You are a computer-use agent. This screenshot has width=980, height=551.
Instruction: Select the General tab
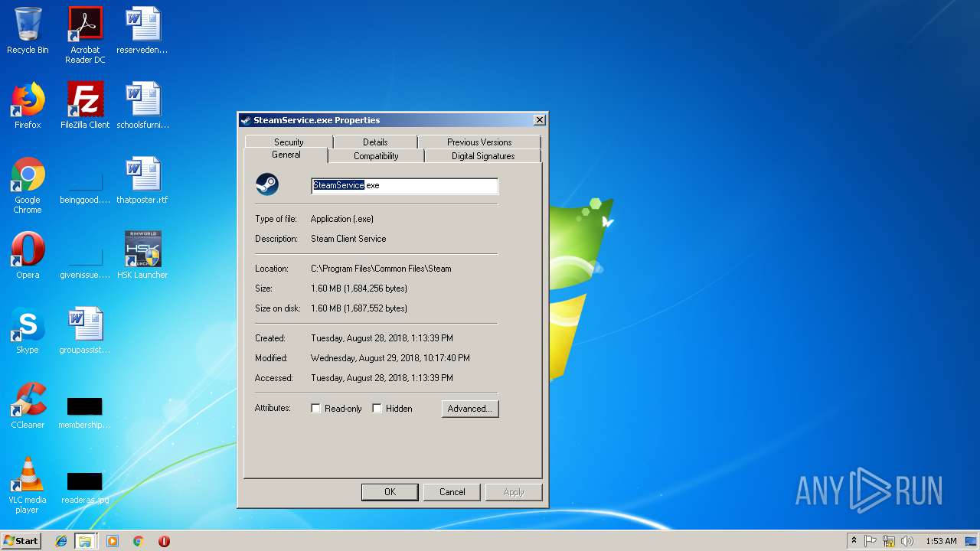pyautogui.click(x=286, y=155)
